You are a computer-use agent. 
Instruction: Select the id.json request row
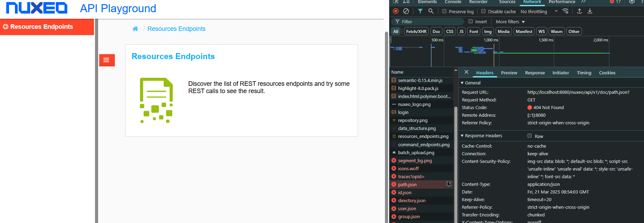tap(421, 192)
